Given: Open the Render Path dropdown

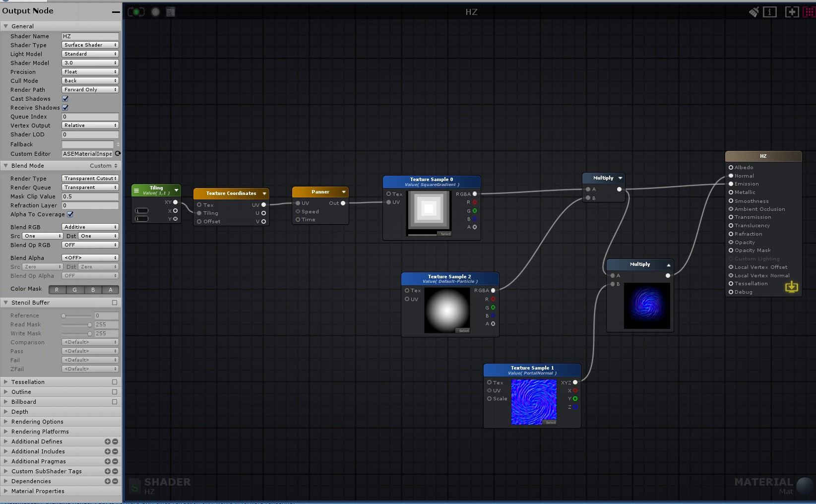Looking at the screenshot, I should (x=90, y=90).
